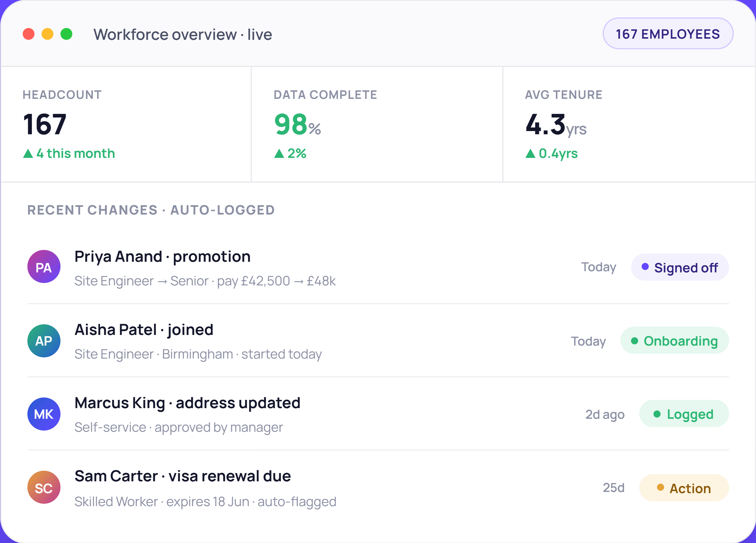Click the up arrow beside 2%
This screenshot has width=756, height=543.
(279, 153)
